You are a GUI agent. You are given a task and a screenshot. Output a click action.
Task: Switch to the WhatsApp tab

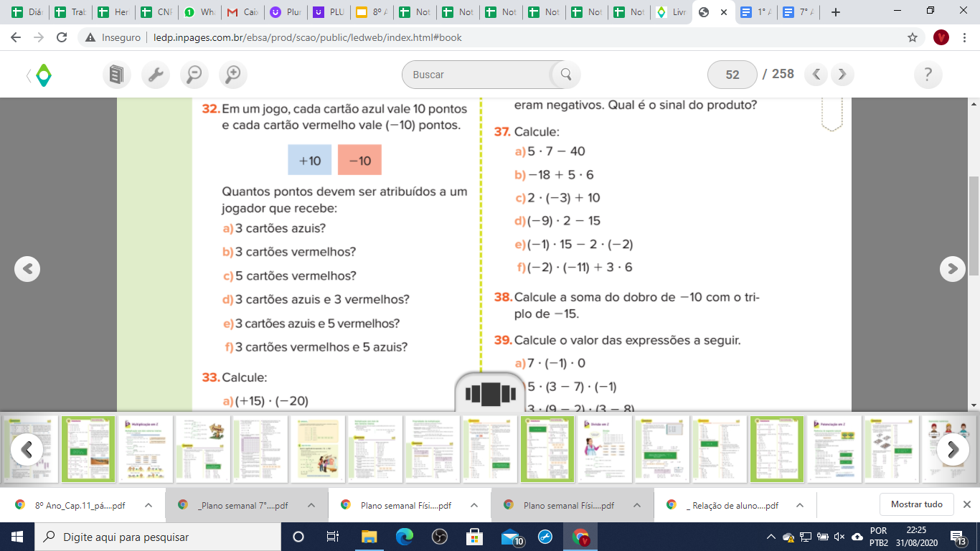click(199, 12)
